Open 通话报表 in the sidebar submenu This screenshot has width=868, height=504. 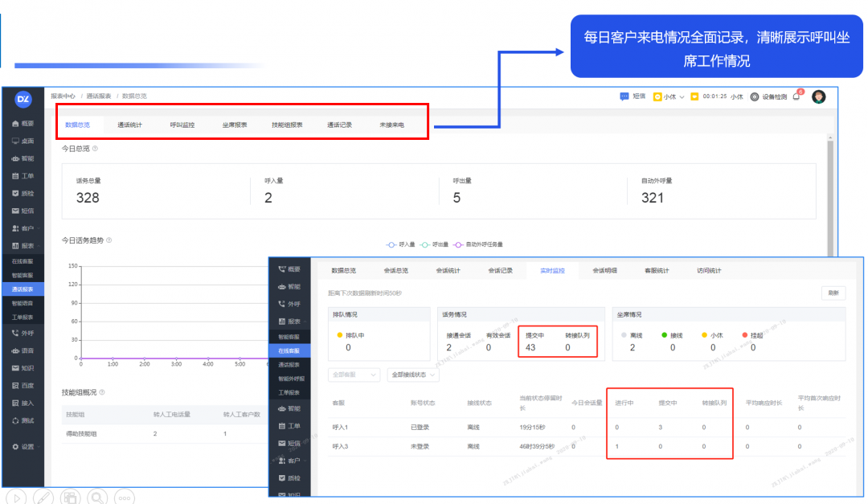tap(23, 289)
